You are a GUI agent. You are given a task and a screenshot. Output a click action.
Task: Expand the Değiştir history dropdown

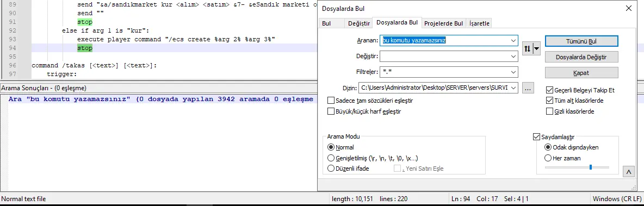[513, 56]
